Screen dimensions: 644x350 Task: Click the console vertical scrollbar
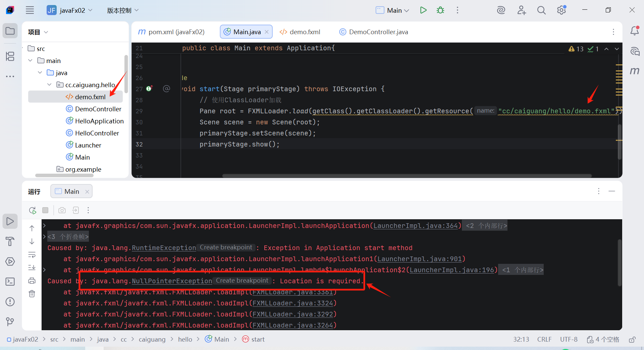tap(620, 262)
